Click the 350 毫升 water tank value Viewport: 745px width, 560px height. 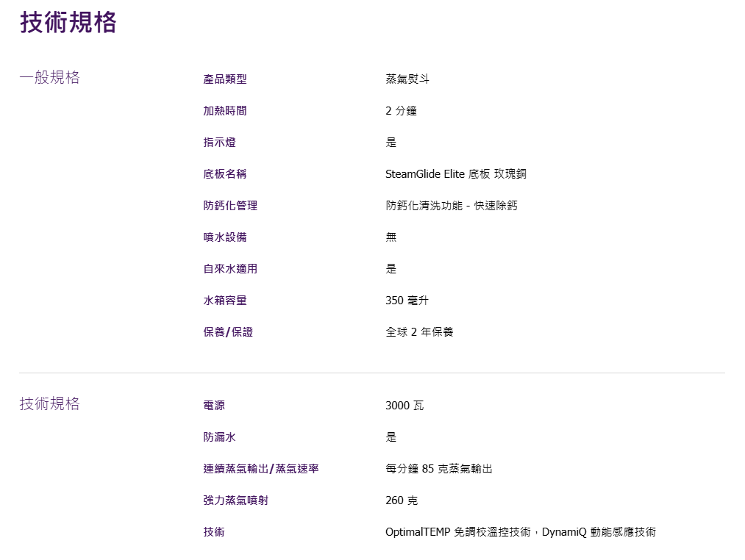point(407,301)
